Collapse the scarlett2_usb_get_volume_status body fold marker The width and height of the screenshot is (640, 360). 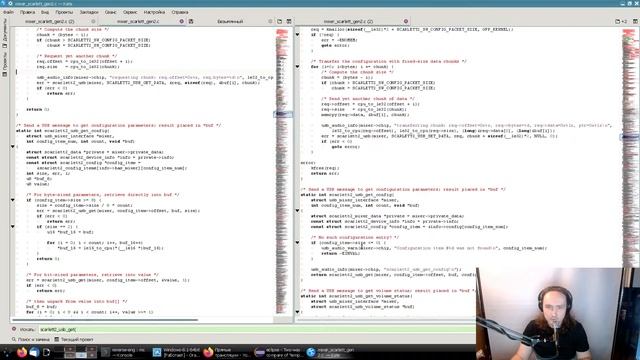pos(298,312)
